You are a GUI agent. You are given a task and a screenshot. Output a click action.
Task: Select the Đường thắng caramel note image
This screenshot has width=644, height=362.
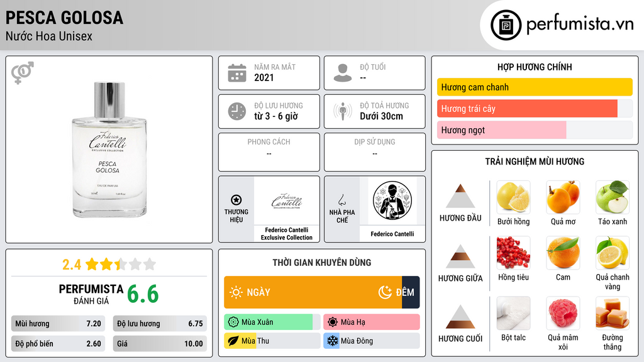coord(613,313)
